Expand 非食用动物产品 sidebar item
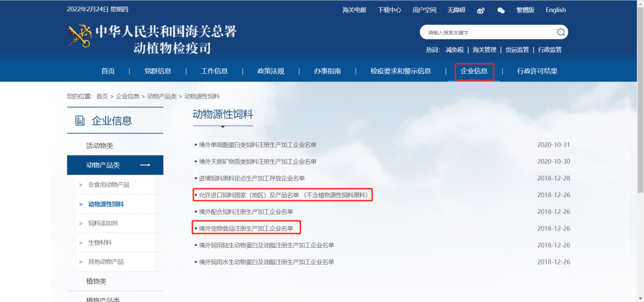The width and height of the screenshot is (644, 302). click(x=108, y=185)
